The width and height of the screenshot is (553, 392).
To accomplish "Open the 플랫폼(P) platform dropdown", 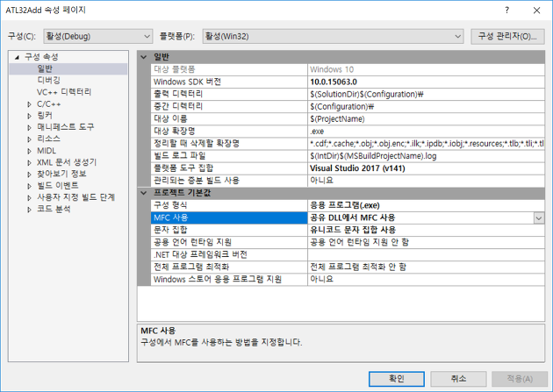I will tap(333, 36).
